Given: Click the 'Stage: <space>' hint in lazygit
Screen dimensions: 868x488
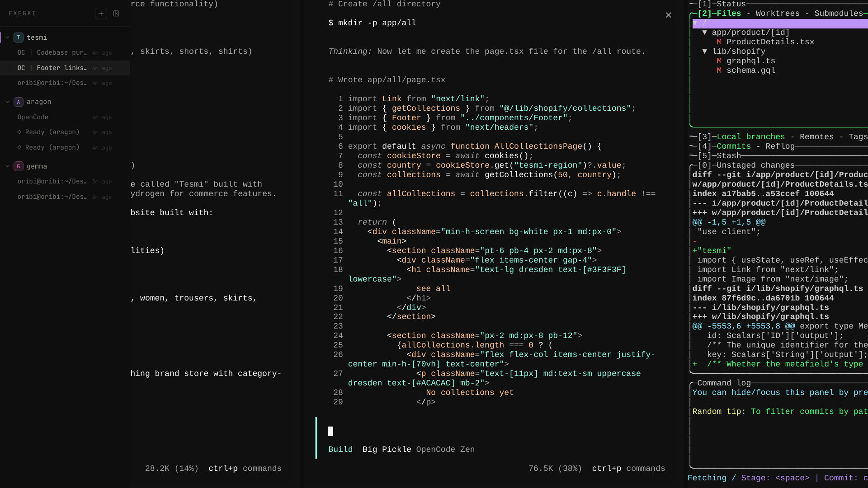Looking at the screenshot, I should click(775, 478).
